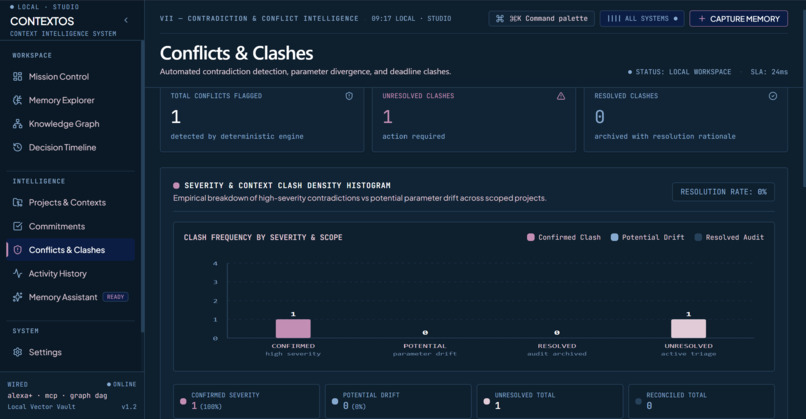Image resolution: width=806 pixels, height=419 pixels.
Task: Click the plus icon in Capture Memory
Action: pos(702,19)
